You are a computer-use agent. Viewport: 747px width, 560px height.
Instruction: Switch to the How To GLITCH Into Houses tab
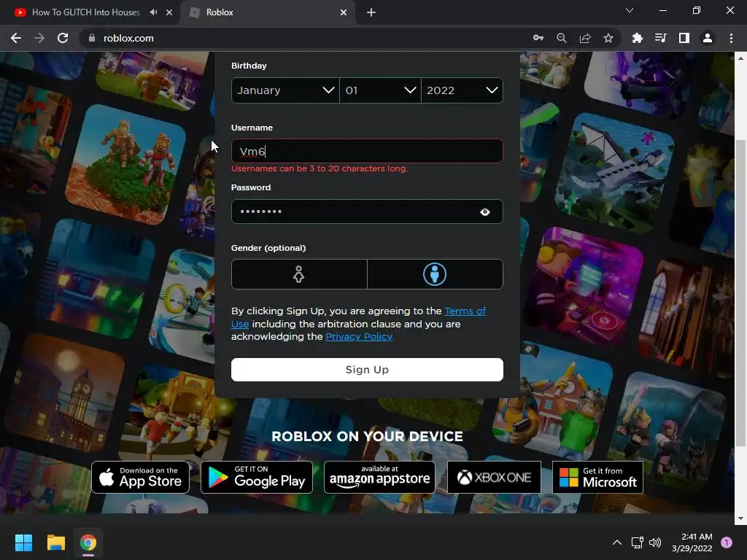point(86,12)
